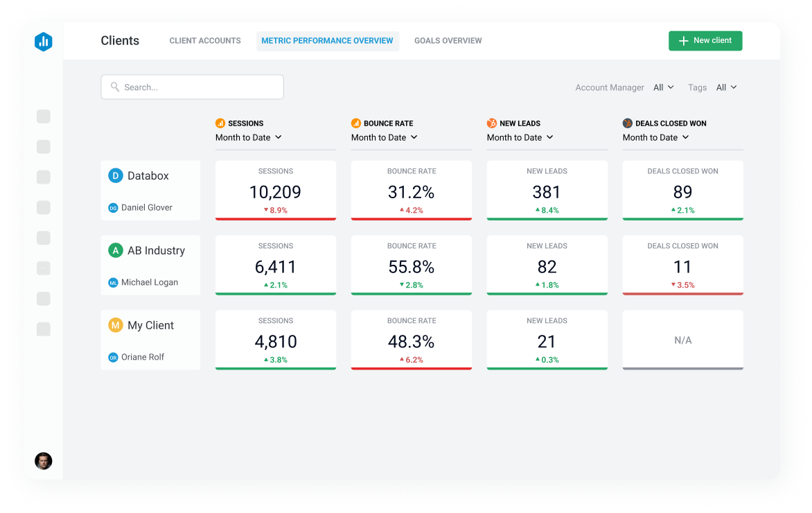Screen dimensions: 812x513
Task: Select Daniel Glover's DG avatar badge
Action: [x=113, y=207]
